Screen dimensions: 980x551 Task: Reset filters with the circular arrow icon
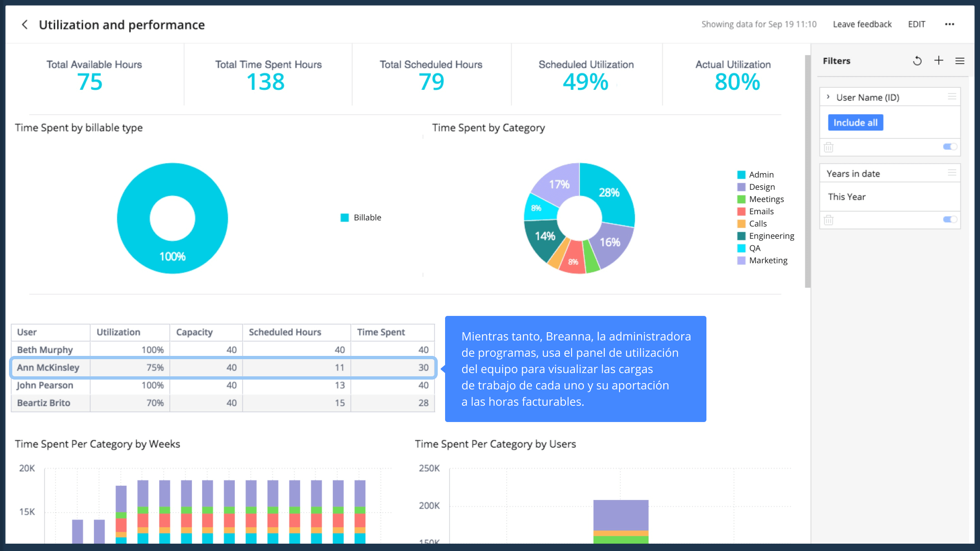pyautogui.click(x=917, y=61)
